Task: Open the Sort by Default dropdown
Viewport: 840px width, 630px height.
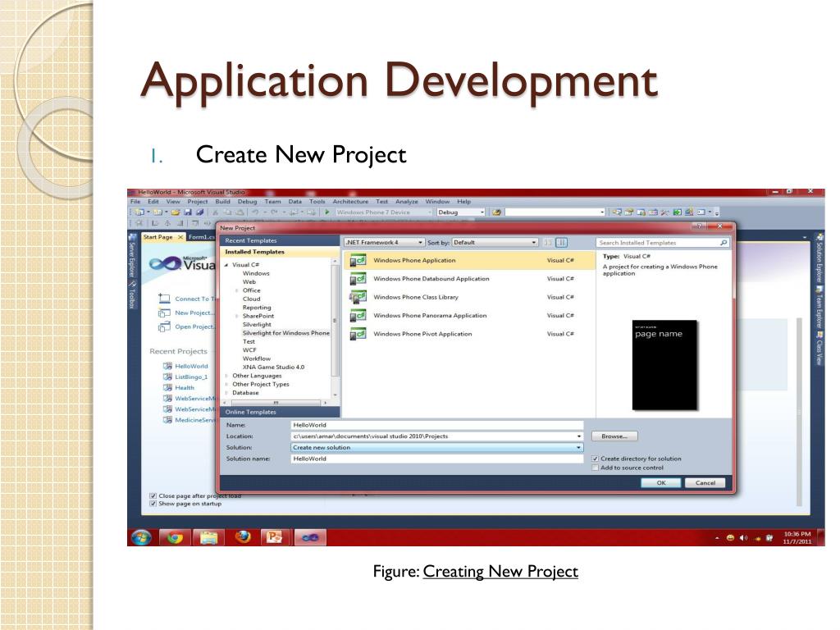Action: [495, 243]
